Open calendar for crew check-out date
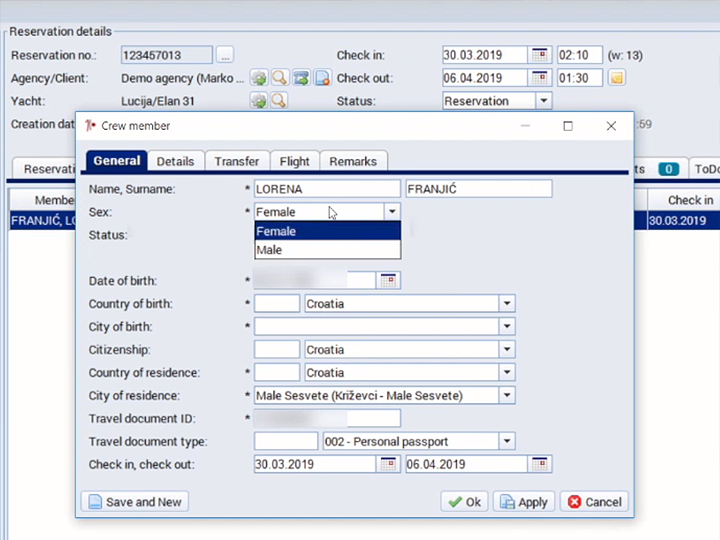Viewport: 720px width, 540px height. pos(540,464)
